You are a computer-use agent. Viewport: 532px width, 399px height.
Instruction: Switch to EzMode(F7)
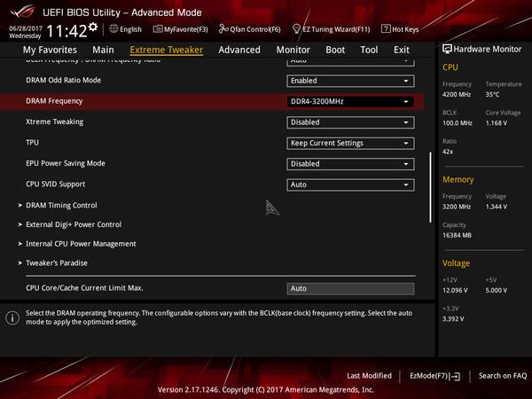pyautogui.click(x=435, y=376)
